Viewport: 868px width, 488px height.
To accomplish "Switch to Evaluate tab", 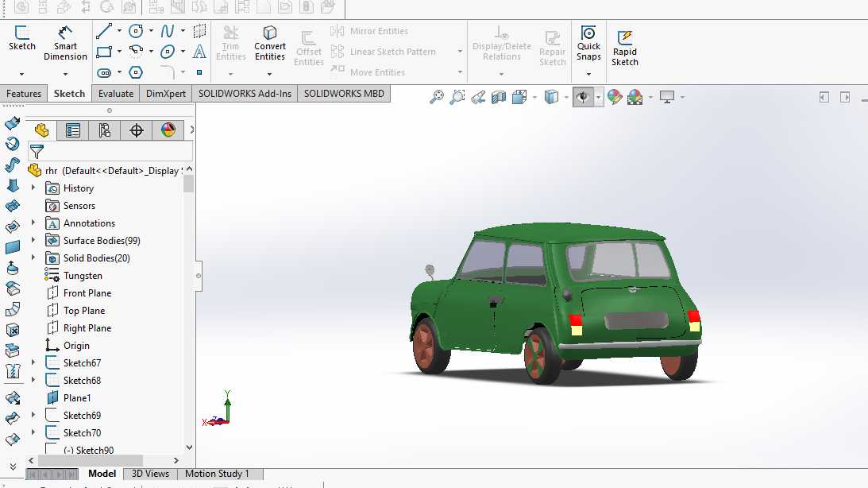I will coord(116,94).
